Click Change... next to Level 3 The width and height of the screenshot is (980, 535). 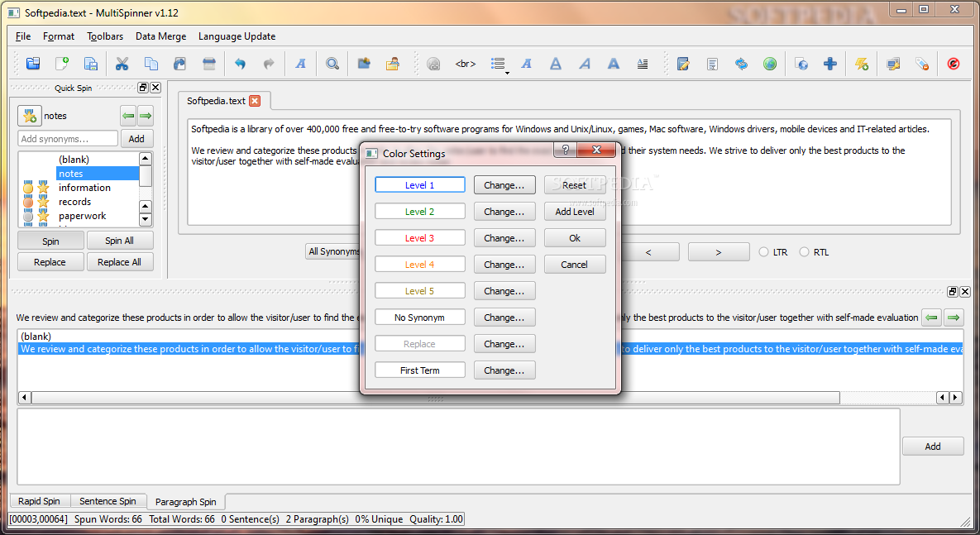[x=504, y=238]
